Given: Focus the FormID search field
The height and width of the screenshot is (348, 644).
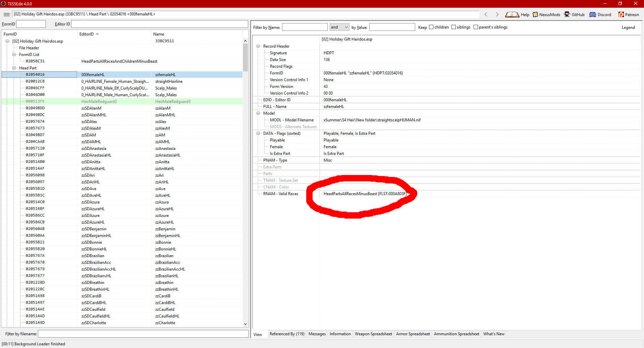Looking at the screenshot, I should (x=31, y=24).
